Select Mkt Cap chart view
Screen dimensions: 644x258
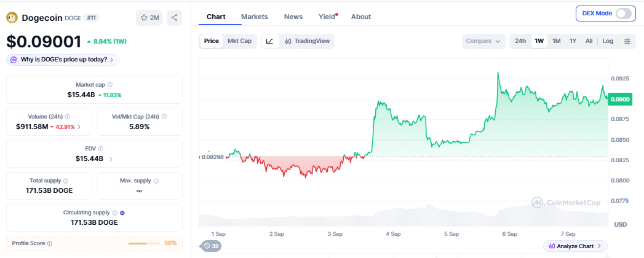pos(239,41)
